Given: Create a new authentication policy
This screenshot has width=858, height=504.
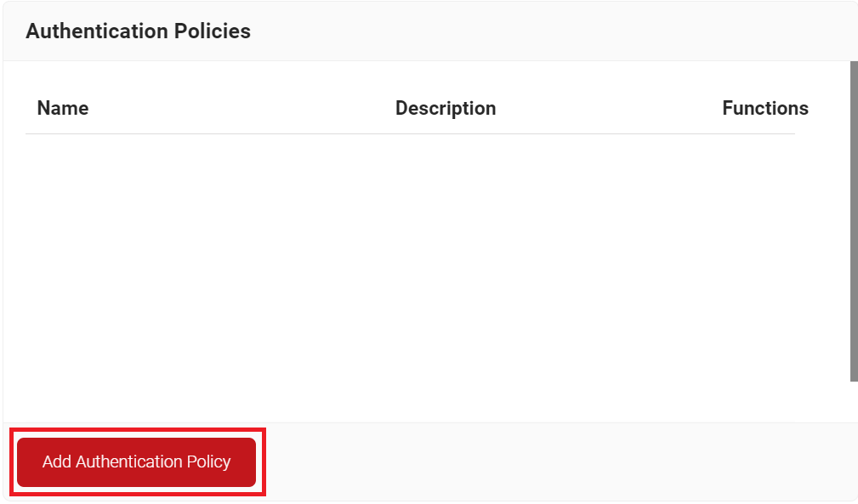Looking at the screenshot, I should pyautogui.click(x=136, y=462).
